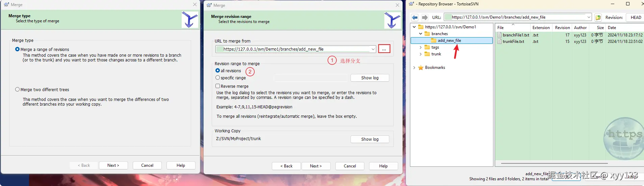
Task: Click TortoiseSVN icon in Merge revision range title bar
Action: coord(209,5)
